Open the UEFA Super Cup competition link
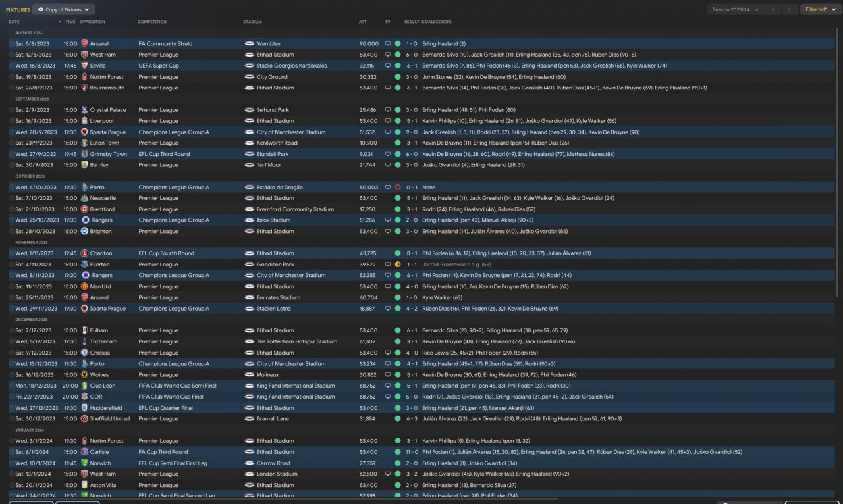This screenshot has width=843, height=504. click(158, 66)
